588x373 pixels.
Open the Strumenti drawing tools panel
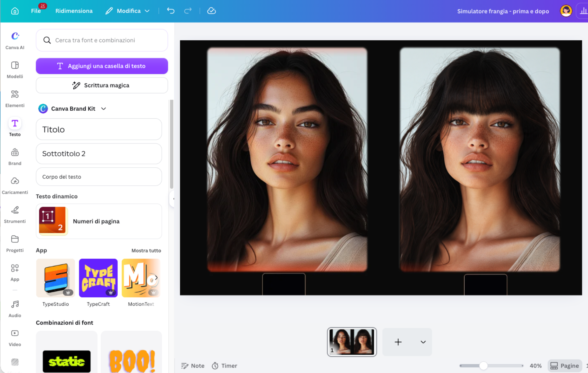coord(15,215)
